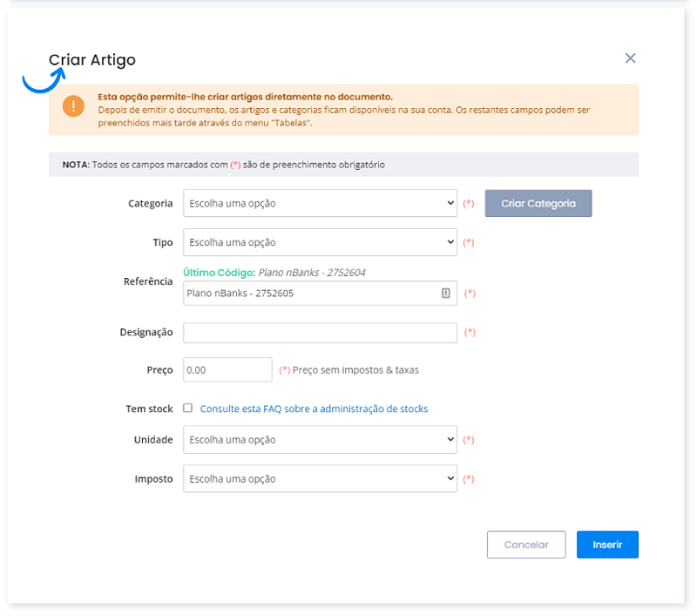Screen dimensions: 697x616
Task: Click the NOTA mandatory fields notice bar
Action: tap(343, 165)
